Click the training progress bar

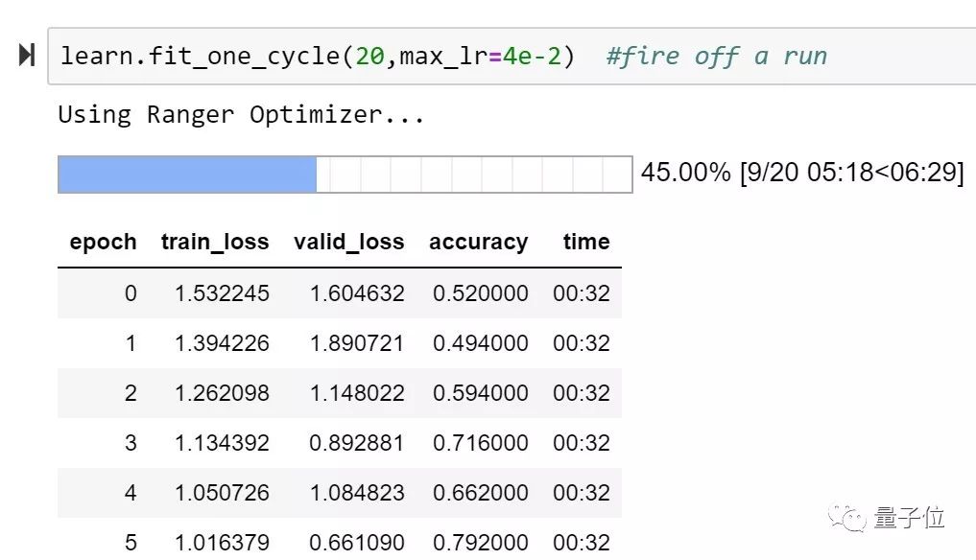click(x=345, y=175)
